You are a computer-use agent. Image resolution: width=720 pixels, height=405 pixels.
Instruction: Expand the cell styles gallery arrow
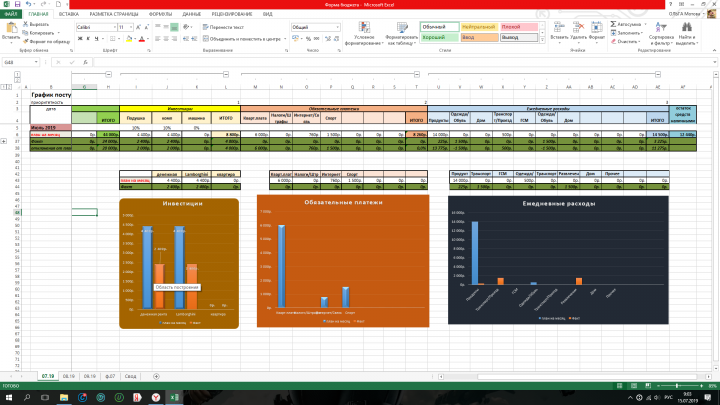(542, 40)
